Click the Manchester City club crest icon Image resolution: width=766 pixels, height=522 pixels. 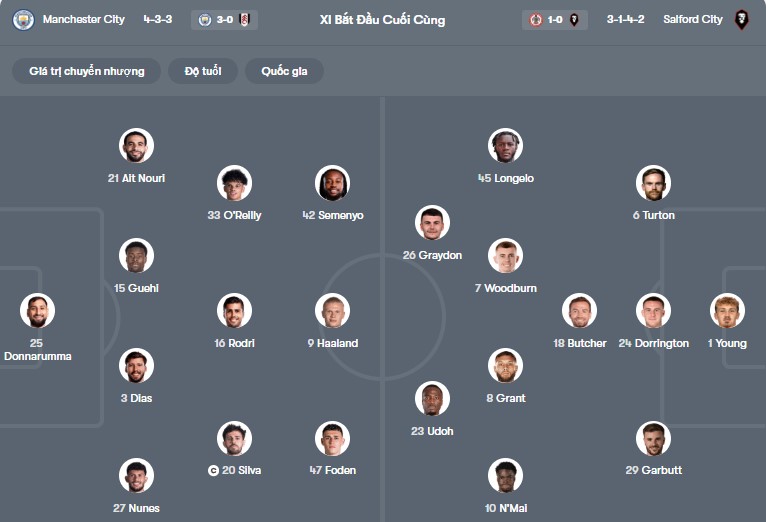(x=22, y=20)
